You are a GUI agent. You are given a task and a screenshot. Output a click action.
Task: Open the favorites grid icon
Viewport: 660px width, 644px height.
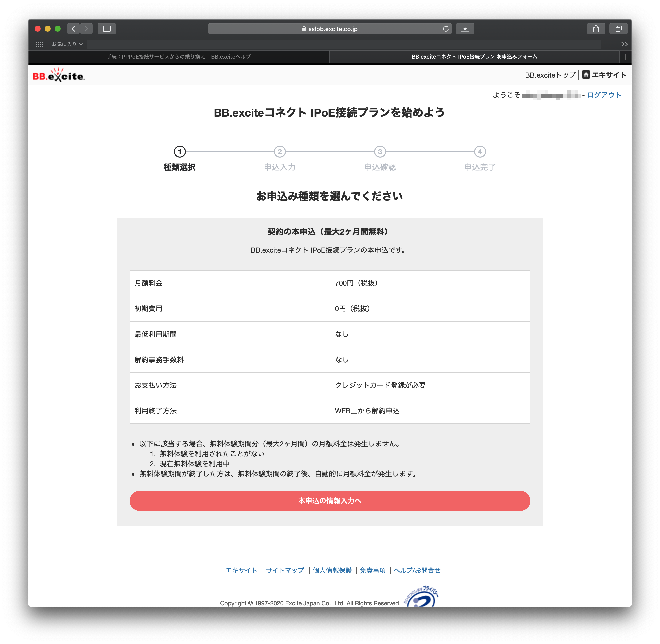click(x=39, y=44)
